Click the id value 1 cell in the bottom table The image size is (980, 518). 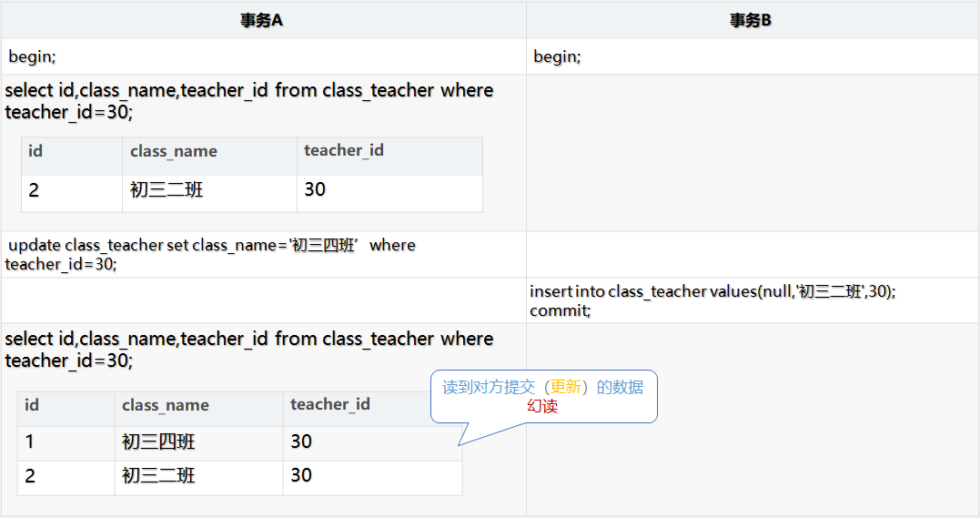[x=30, y=442]
